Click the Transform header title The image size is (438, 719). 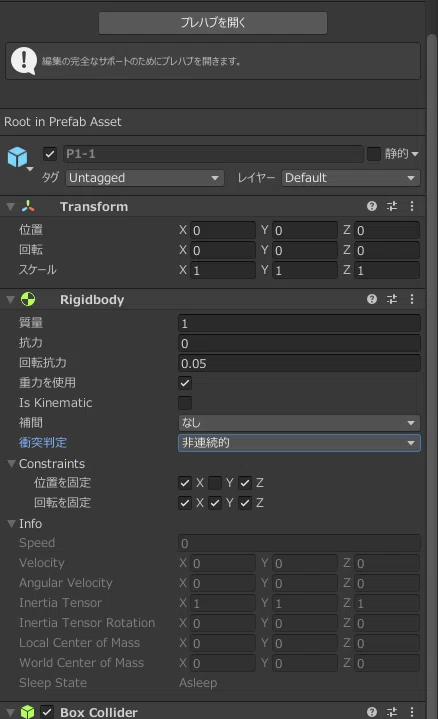94,207
